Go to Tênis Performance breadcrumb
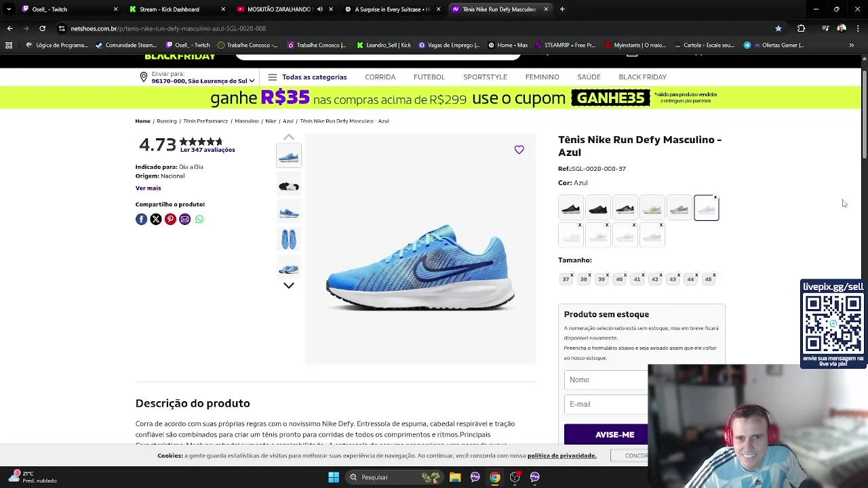 [205, 121]
